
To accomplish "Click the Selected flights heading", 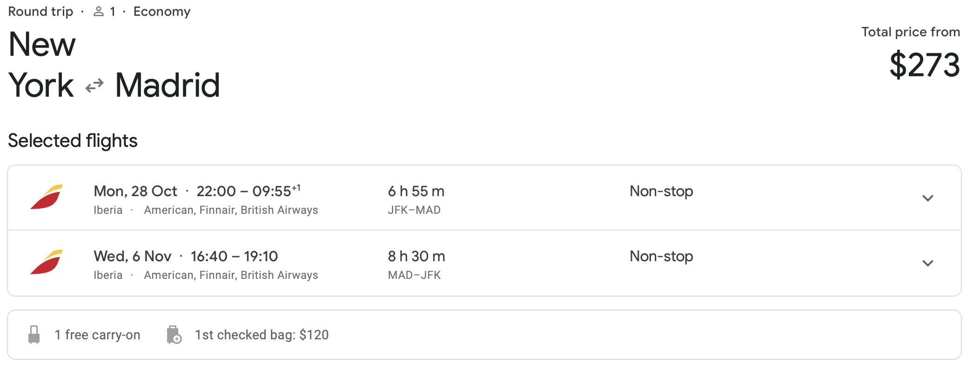I will click(73, 141).
